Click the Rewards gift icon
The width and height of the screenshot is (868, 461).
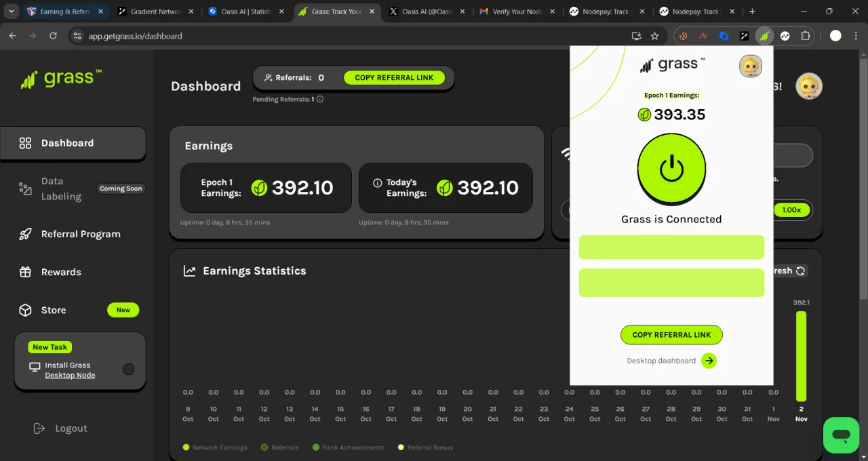click(25, 272)
